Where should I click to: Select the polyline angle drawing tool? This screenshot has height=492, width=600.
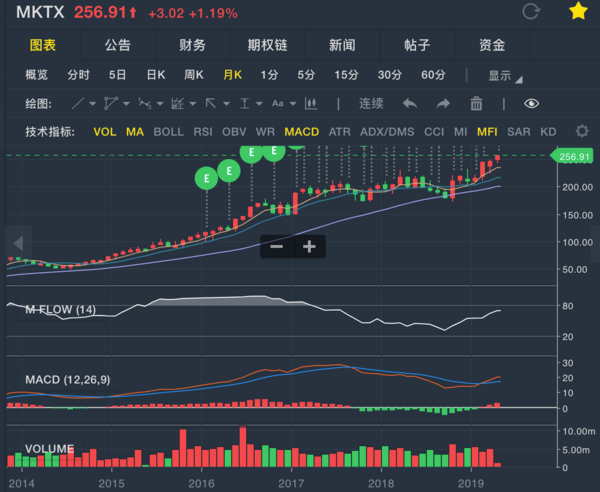click(x=111, y=103)
